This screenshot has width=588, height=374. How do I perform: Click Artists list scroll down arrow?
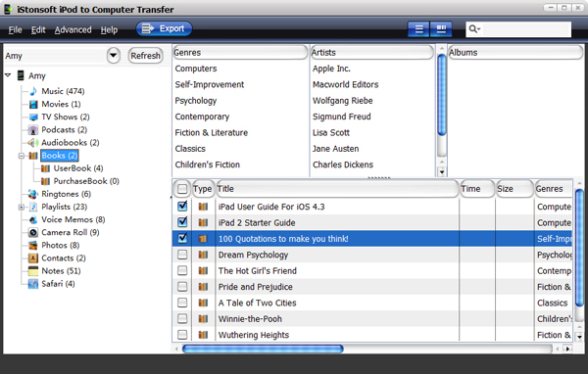[x=442, y=172]
